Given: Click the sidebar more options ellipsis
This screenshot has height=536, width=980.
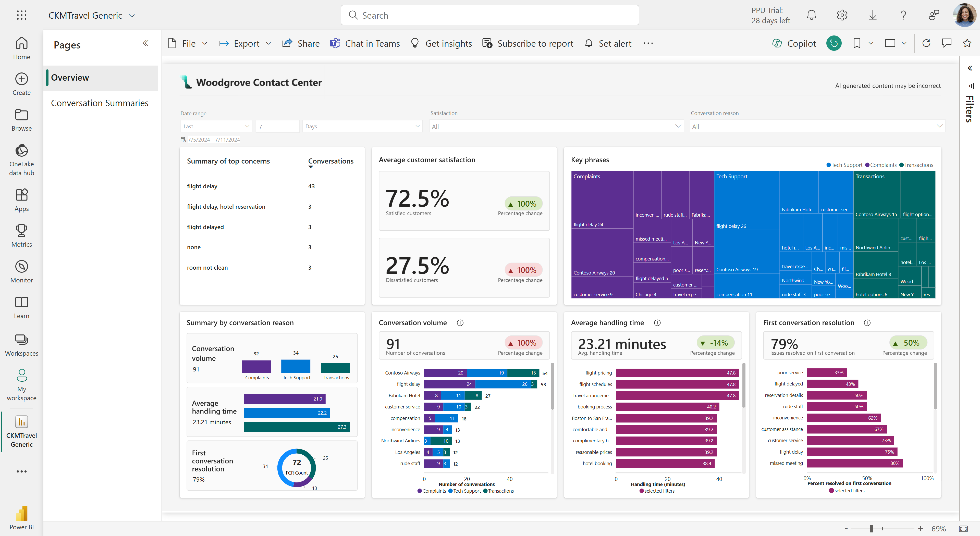Looking at the screenshot, I should click(x=22, y=471).
